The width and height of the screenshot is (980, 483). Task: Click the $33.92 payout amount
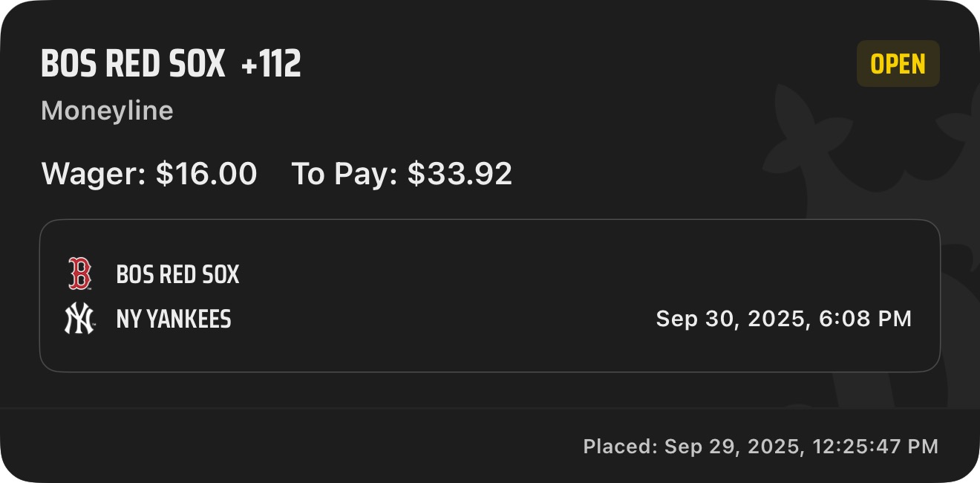point(460,174)
